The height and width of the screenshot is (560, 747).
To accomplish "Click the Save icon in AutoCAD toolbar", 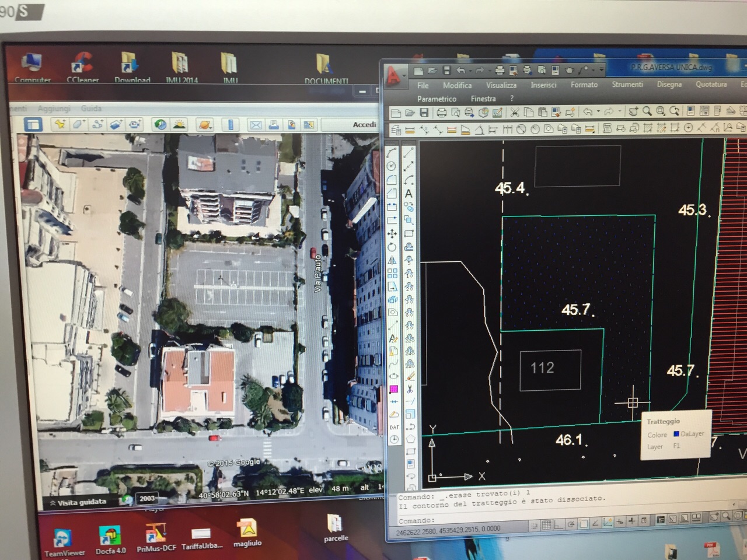I will tap(424, 112).
